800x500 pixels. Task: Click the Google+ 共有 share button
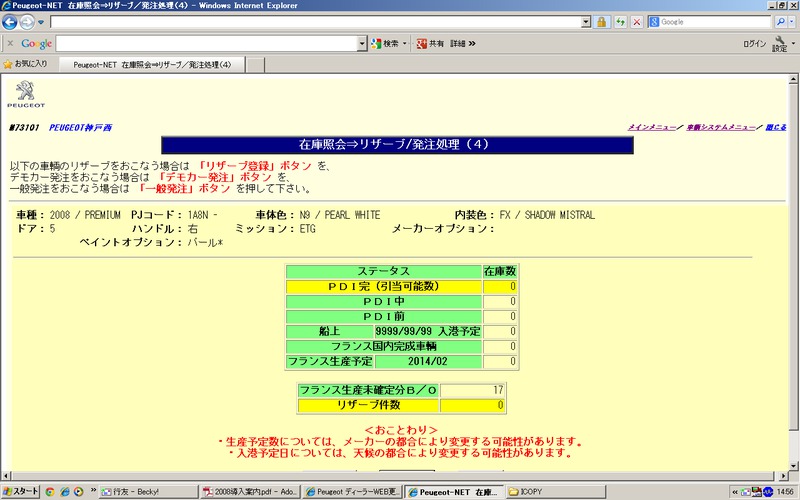430,44
